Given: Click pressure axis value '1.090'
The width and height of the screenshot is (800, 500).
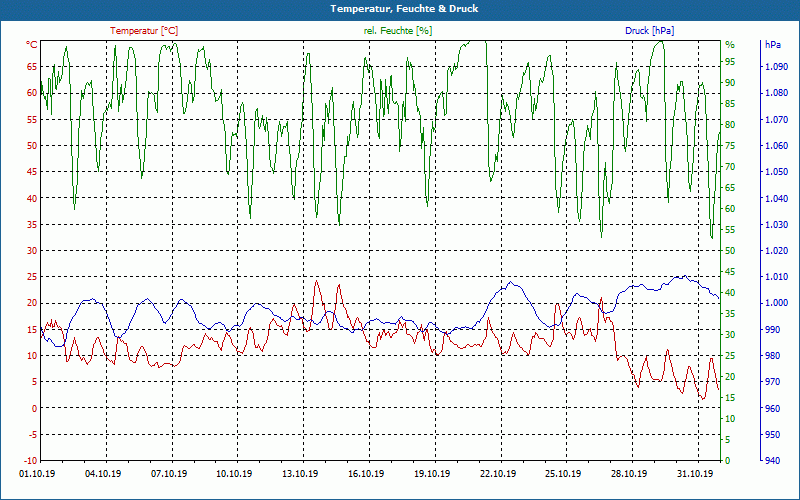Looking at the screenshot, I should tap(776, 66).
